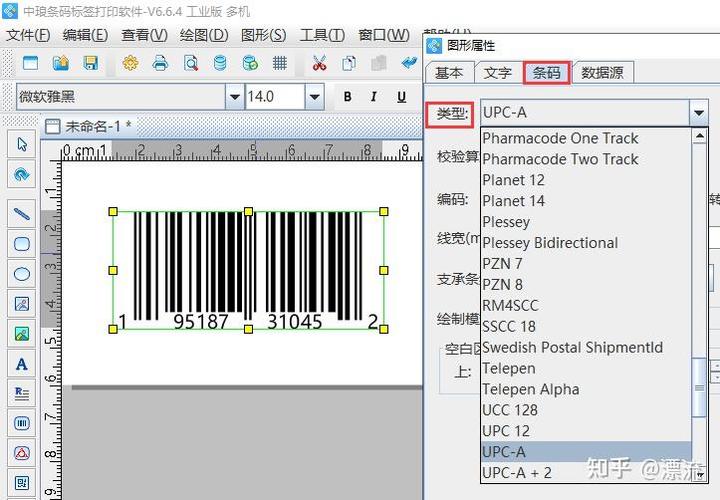The height and width of the screenshot is (500, 720).
Task: Click the printer icon
Action: click(x=160, y=62)
